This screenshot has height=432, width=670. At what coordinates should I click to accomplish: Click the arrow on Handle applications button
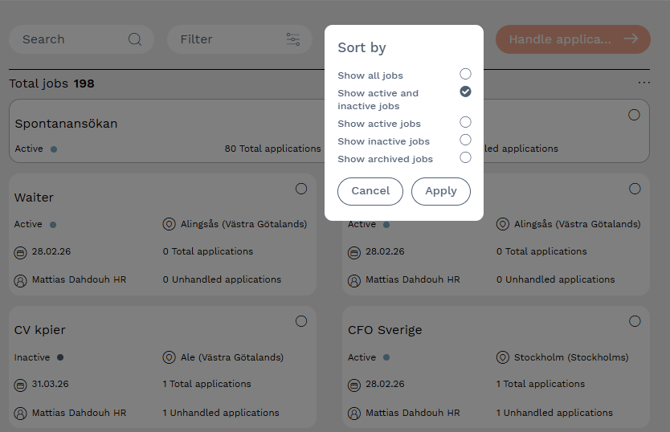tap(631, 39)
